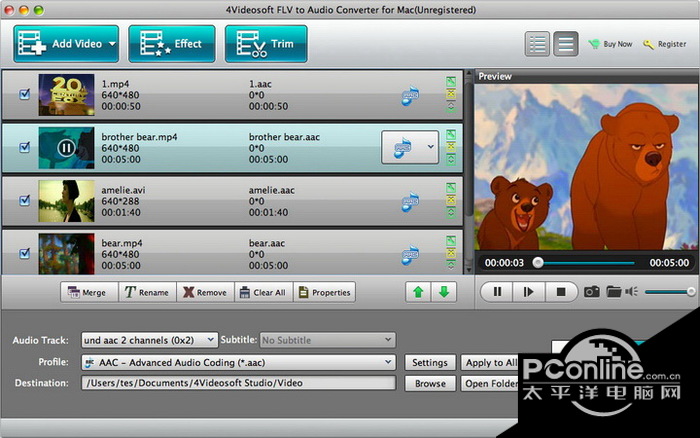The width and height of the screenshot is (700, 438).
Task: Step to next frame in preview
Action: [x=529, y=292]
